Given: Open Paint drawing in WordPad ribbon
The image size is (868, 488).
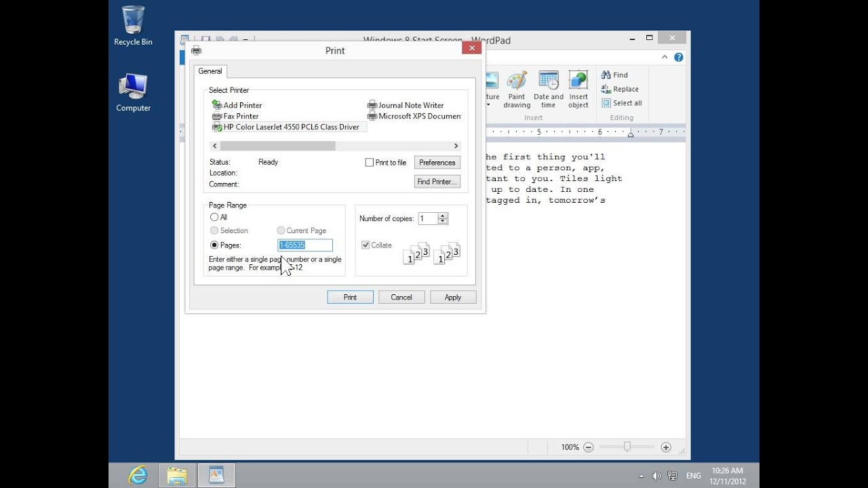Looking at the screenshot, I should pyautogui.click(x=517, y=89).
